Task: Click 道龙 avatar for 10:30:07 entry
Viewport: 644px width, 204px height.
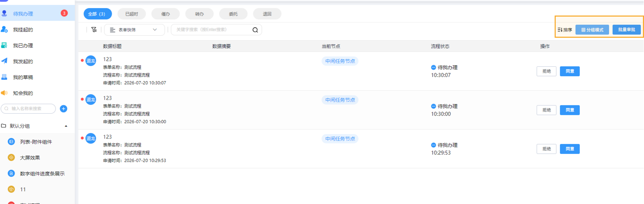Action: 91,61
